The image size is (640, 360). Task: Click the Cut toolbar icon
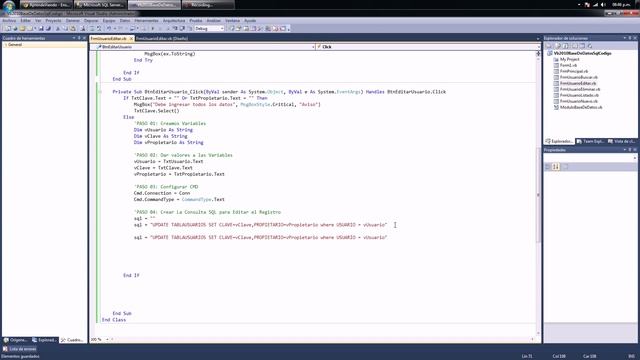[58, 29]
